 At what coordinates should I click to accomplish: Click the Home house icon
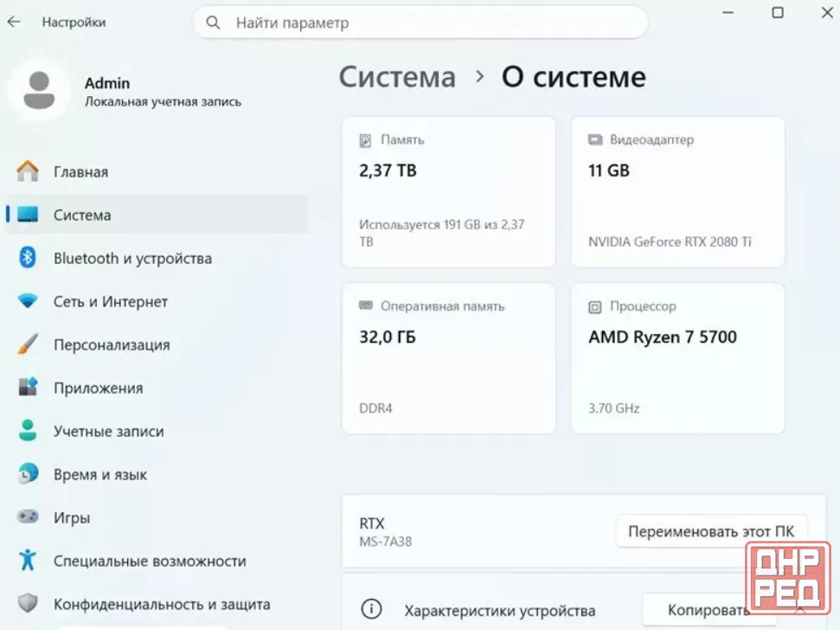(x=28, y=171)
